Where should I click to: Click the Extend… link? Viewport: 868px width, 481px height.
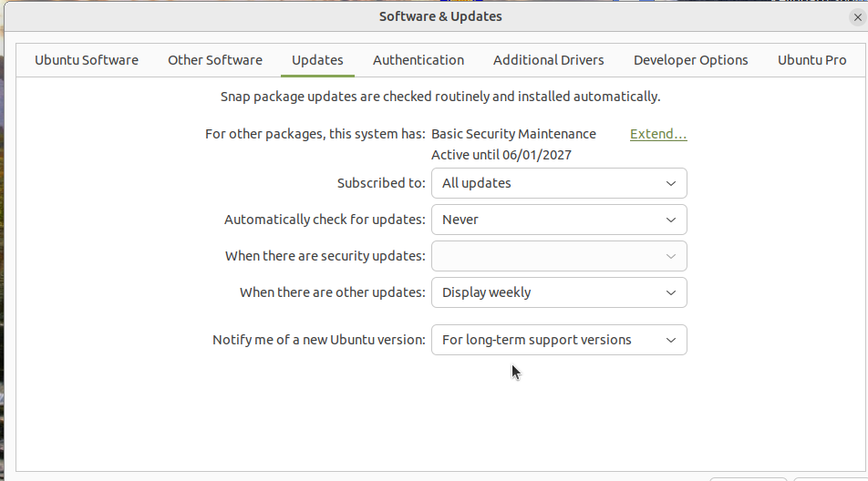658,134
